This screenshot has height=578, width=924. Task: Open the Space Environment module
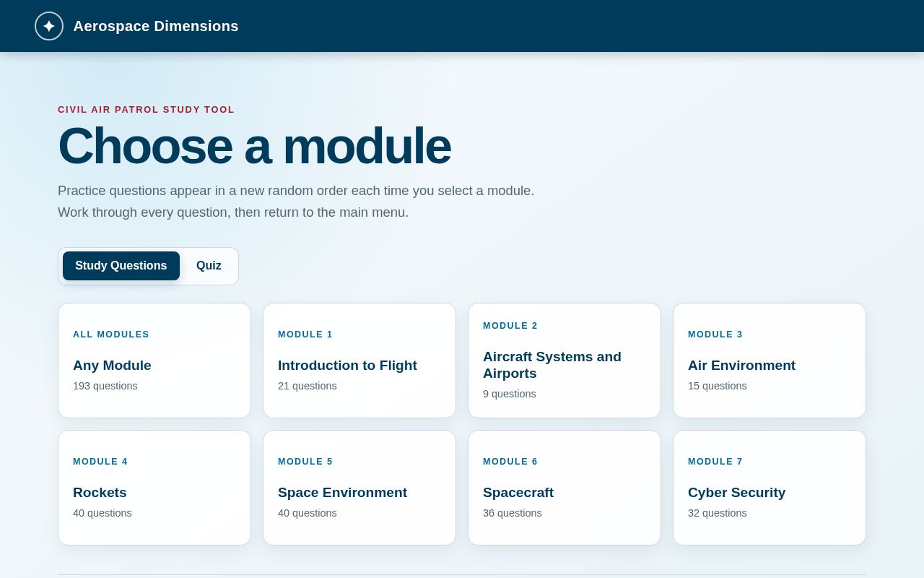(x=359, y=488)
